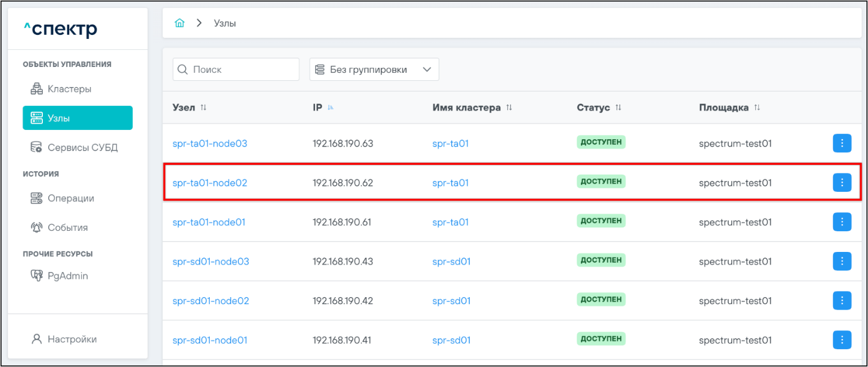Open node link spr-ta01-node01
Image resolution: width=868 pixels, height=367 pixels.
coord(209,222)
